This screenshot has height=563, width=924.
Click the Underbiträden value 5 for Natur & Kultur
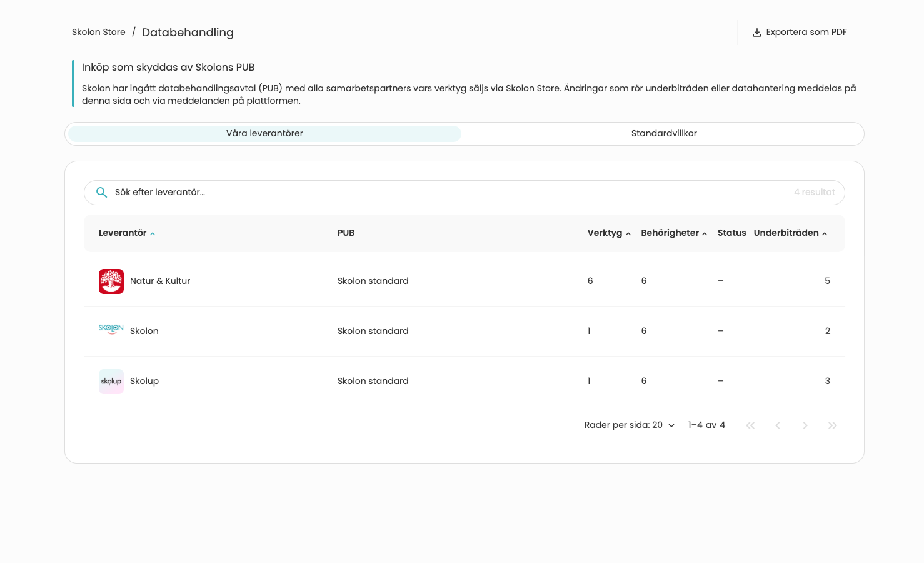827,281
